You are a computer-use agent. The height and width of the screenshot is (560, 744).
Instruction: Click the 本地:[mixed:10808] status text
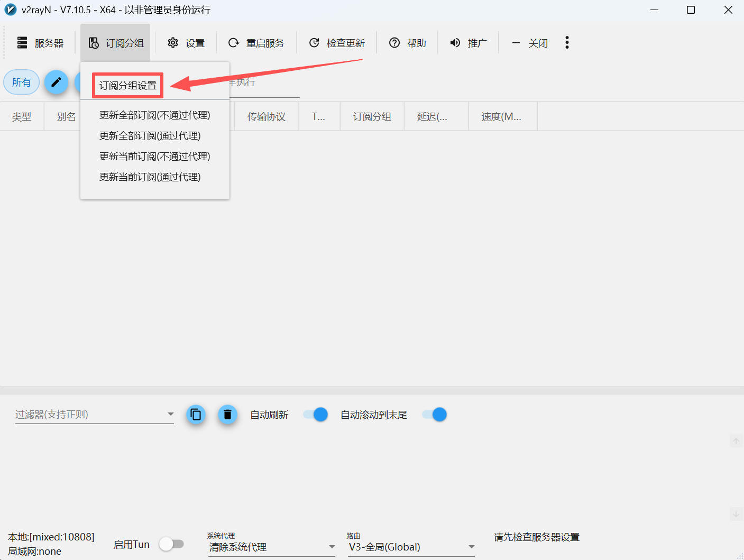pos(51,537)
